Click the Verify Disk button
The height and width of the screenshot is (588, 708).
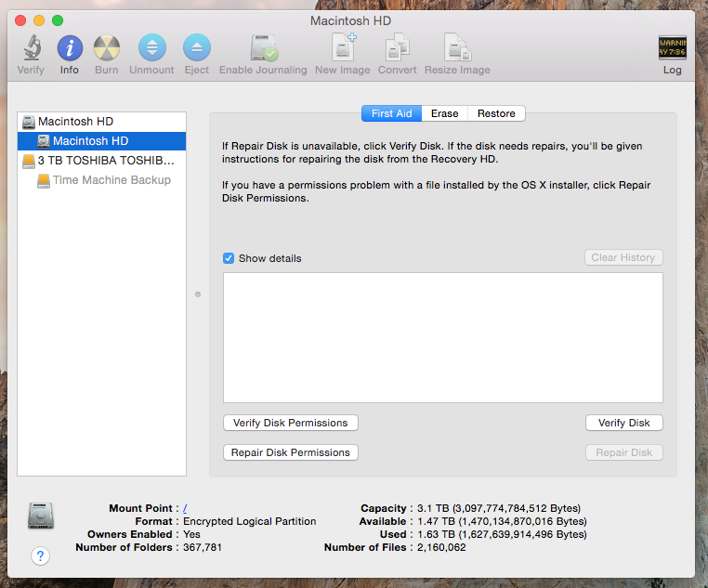pyautogui.click(x=624, y=423)
